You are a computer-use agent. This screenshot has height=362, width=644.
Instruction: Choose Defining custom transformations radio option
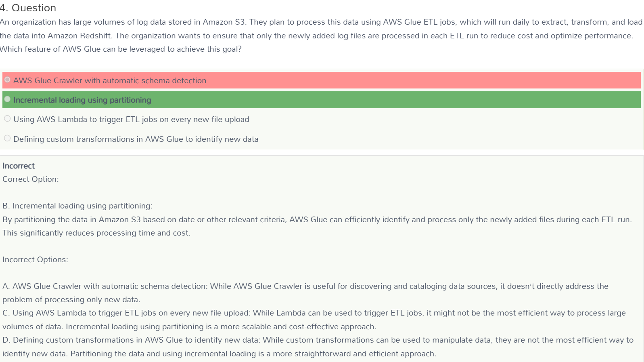[x=7, y=138]
